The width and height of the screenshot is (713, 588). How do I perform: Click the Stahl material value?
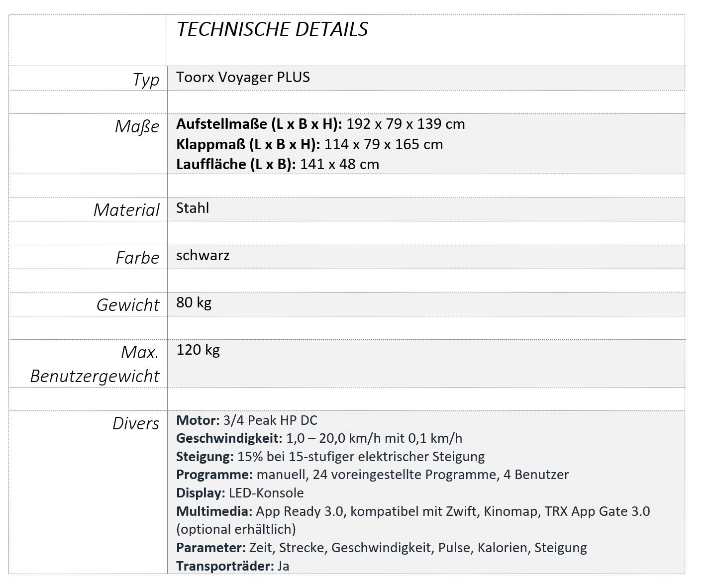tap(193, 208)
